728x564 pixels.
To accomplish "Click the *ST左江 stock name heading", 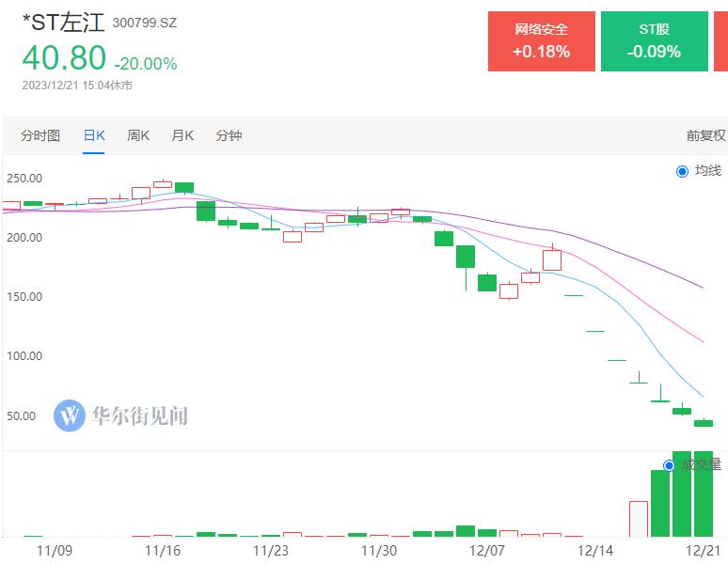I will point(64,23).
